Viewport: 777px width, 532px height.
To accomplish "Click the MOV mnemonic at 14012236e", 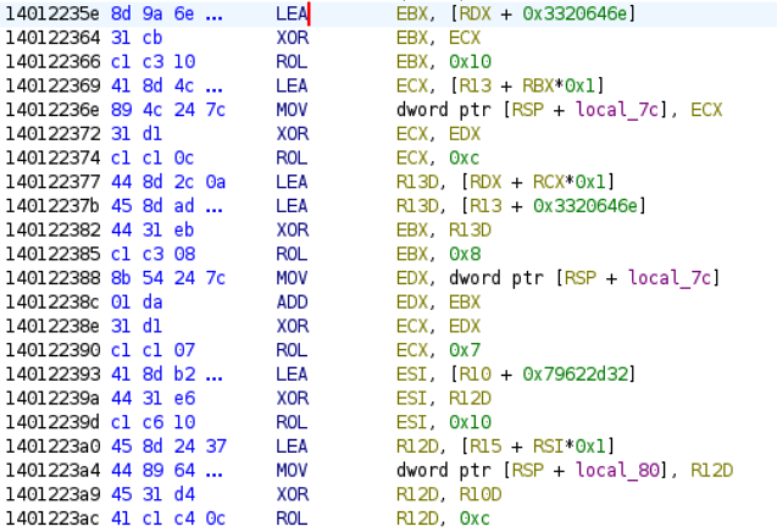I will point(292,110).
